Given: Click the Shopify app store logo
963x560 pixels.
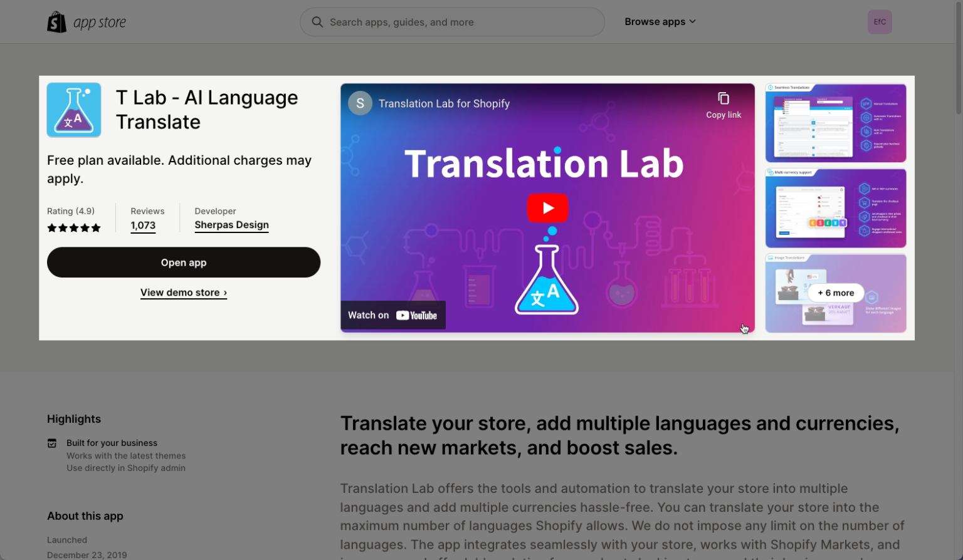Looking at the screenshot, I should click(x=87, y=21).
